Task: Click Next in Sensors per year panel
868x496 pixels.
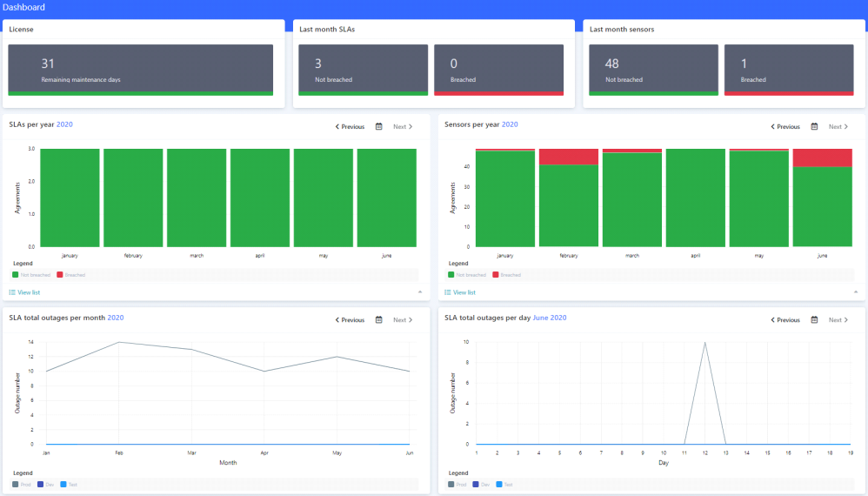Action: point(838,127)
